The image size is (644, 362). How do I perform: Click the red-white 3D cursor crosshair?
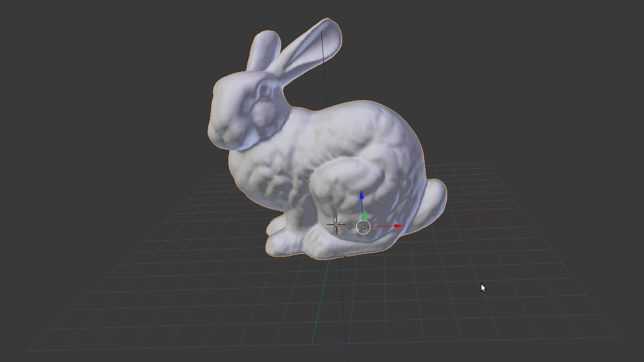point(336,224)
